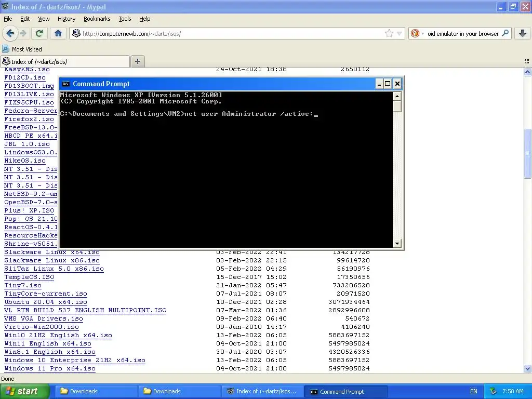Open Win8.1 English x64.iso link
The image size is (532, 399).
pyautogui.click(x=50, y=352)
